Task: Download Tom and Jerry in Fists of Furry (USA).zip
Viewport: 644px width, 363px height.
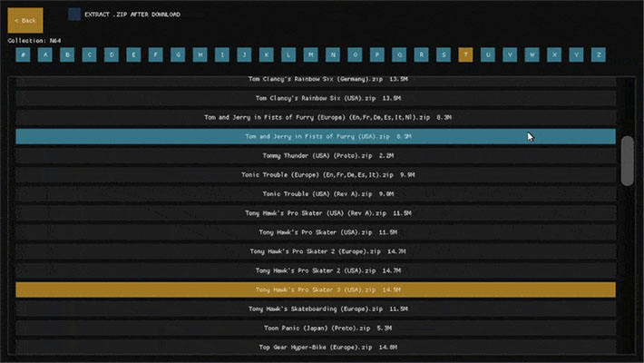Action: point(316,136)
